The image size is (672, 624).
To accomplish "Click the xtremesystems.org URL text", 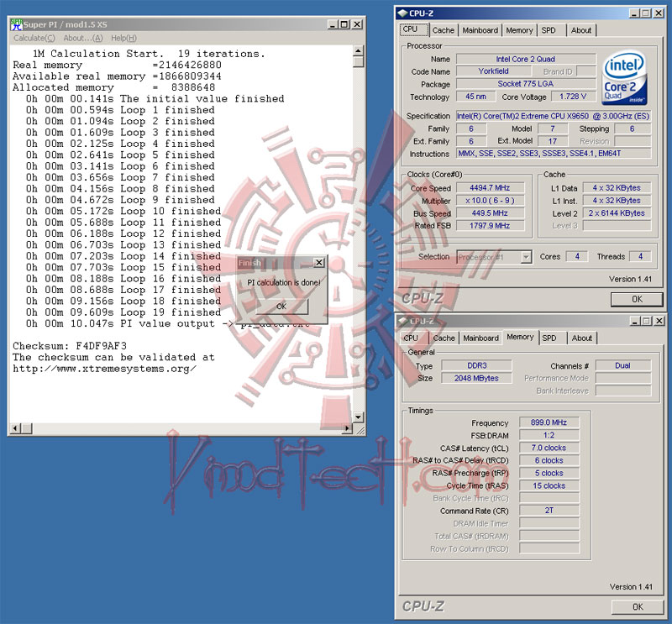I will pyautogui.click(x=104, y=369).
